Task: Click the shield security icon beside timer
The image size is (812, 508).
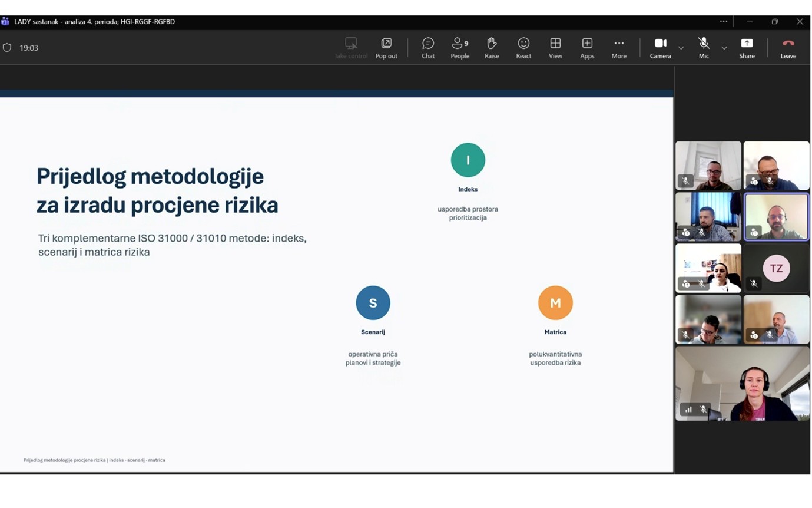Action: (x=7, y=48)
